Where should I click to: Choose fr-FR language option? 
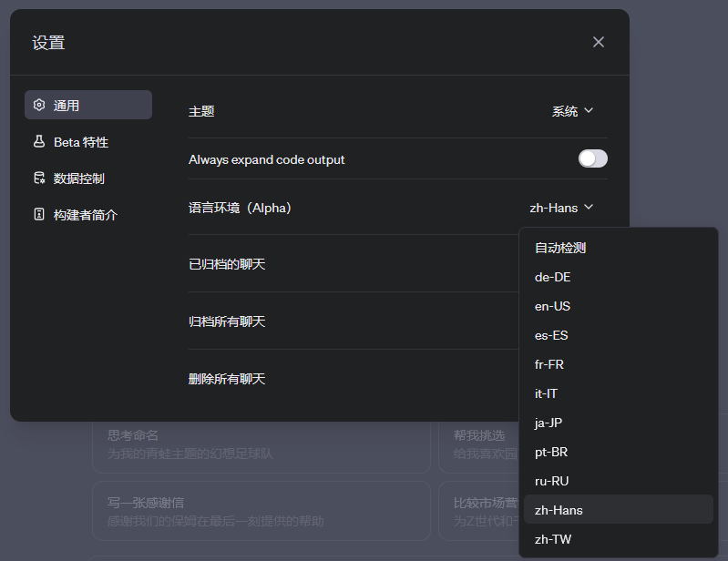click(550, 364)
